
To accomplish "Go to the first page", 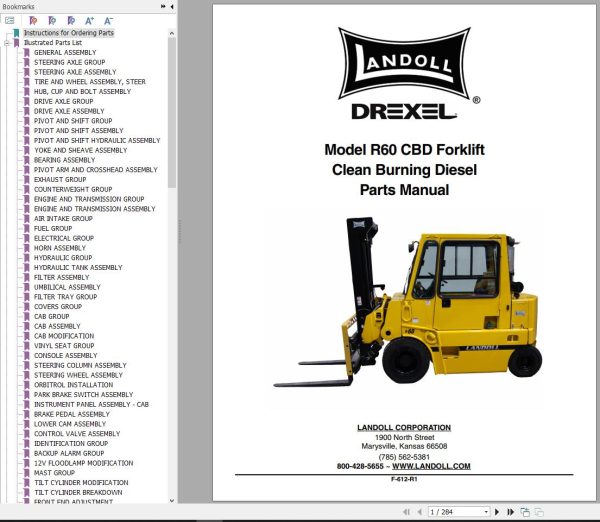I will [x=406, y=512].
